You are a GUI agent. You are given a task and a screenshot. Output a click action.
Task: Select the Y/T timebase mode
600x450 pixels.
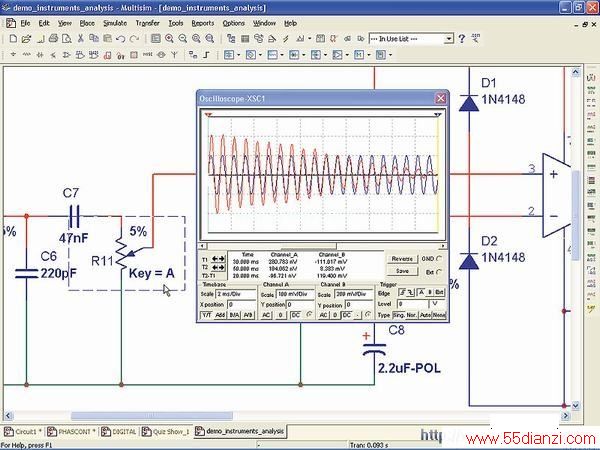pyautogui.click(x=207, y=315)
